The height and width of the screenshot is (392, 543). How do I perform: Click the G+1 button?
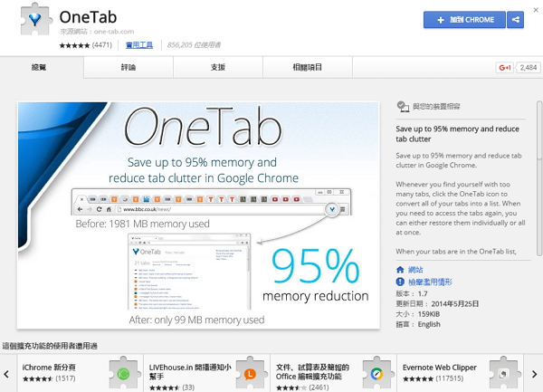click(505, 68)
